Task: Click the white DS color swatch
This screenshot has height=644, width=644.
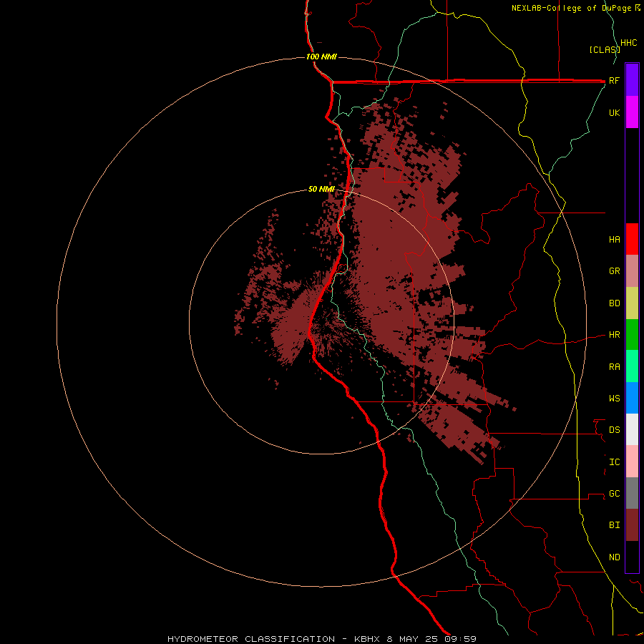Action: tap(632, 429)
